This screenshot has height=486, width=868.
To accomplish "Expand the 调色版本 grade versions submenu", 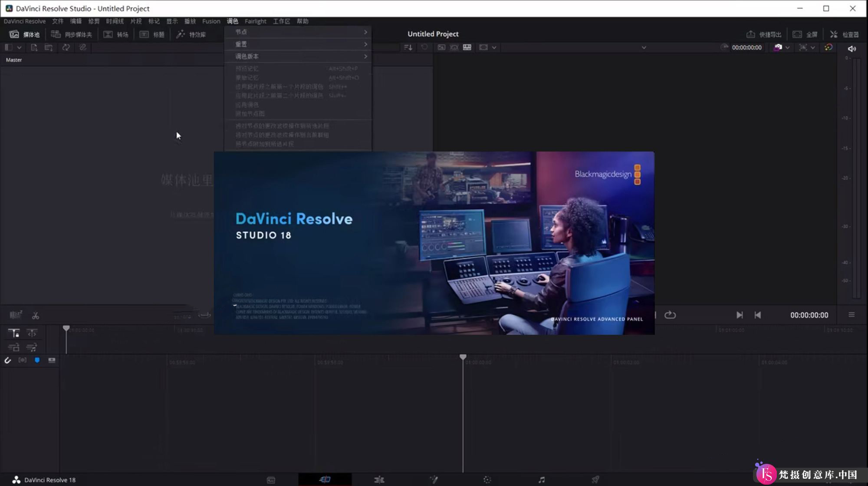I will (298, 56).
